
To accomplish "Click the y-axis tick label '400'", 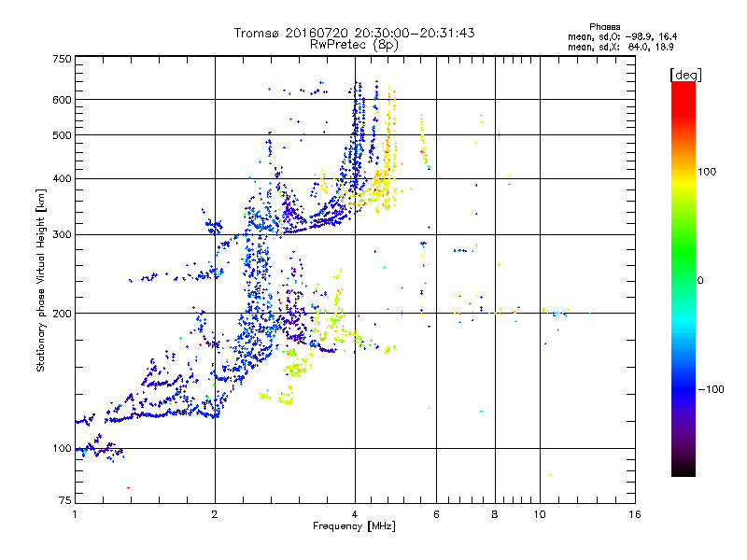I will [62, 178].
